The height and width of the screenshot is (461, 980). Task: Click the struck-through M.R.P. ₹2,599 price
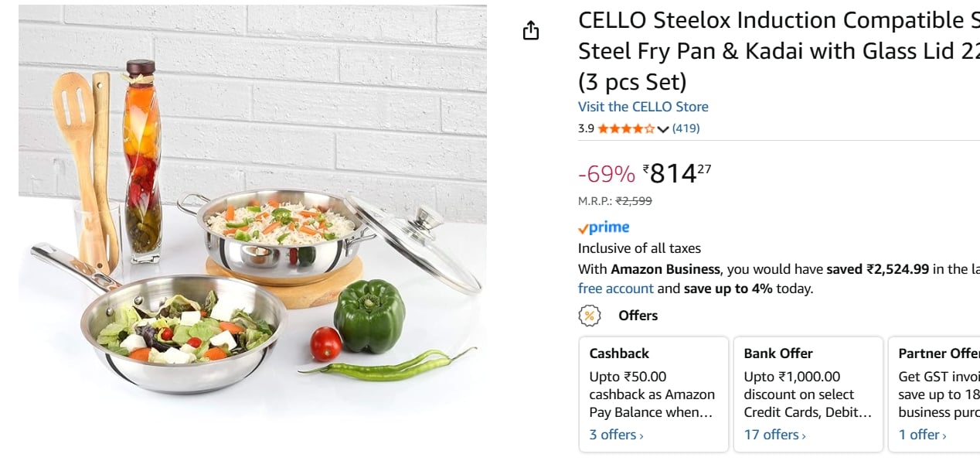tap(633, 201)
